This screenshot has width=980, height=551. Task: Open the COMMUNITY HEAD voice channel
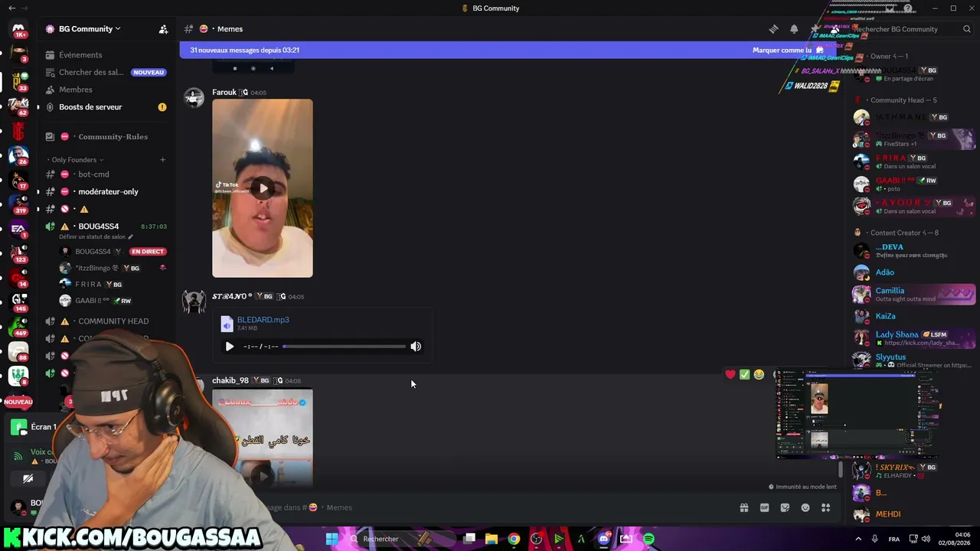click(x=113, y=321)
